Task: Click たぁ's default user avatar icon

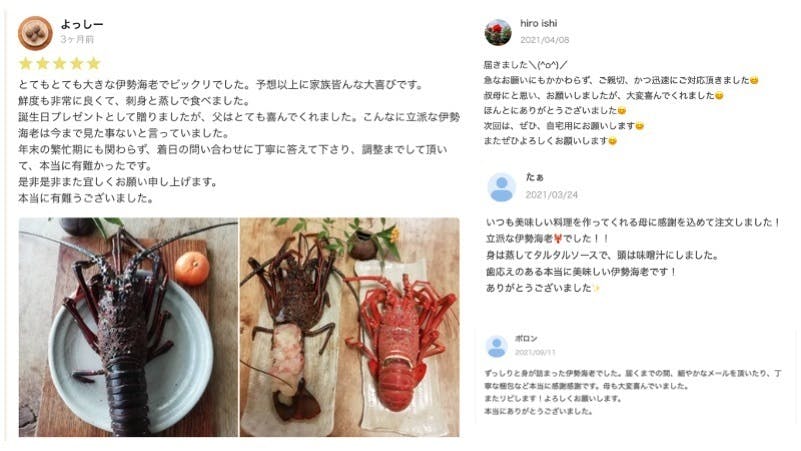Action: [x=502, y=187]
